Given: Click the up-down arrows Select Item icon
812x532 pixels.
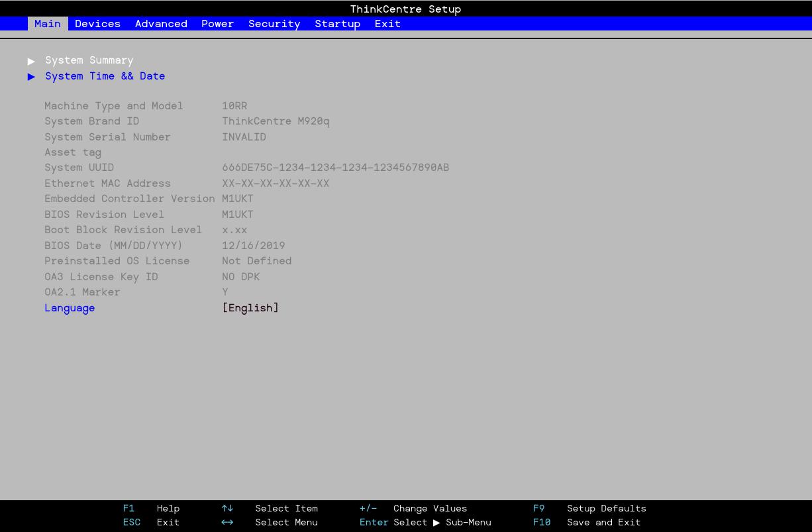Looking at the screenshot, I should coord(227,508).
